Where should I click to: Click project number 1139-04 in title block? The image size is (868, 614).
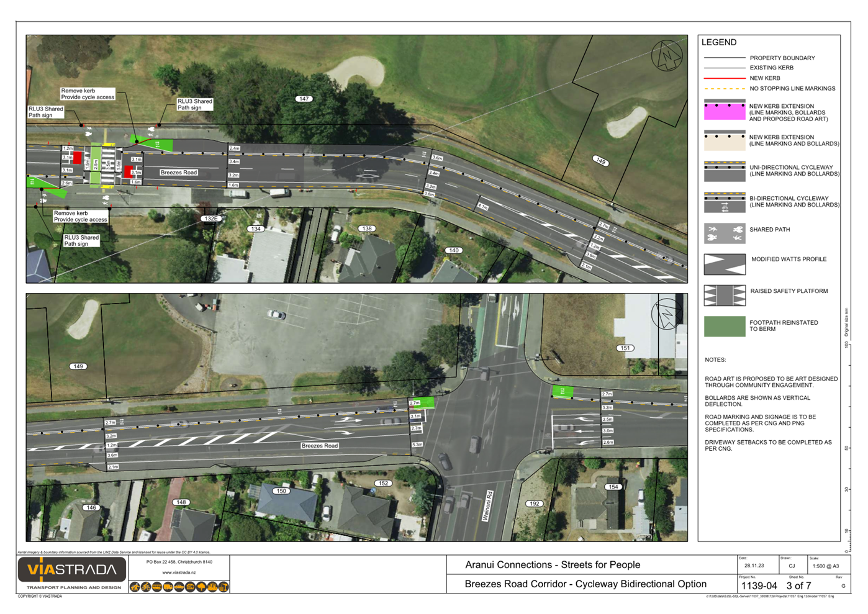point(759,585)
